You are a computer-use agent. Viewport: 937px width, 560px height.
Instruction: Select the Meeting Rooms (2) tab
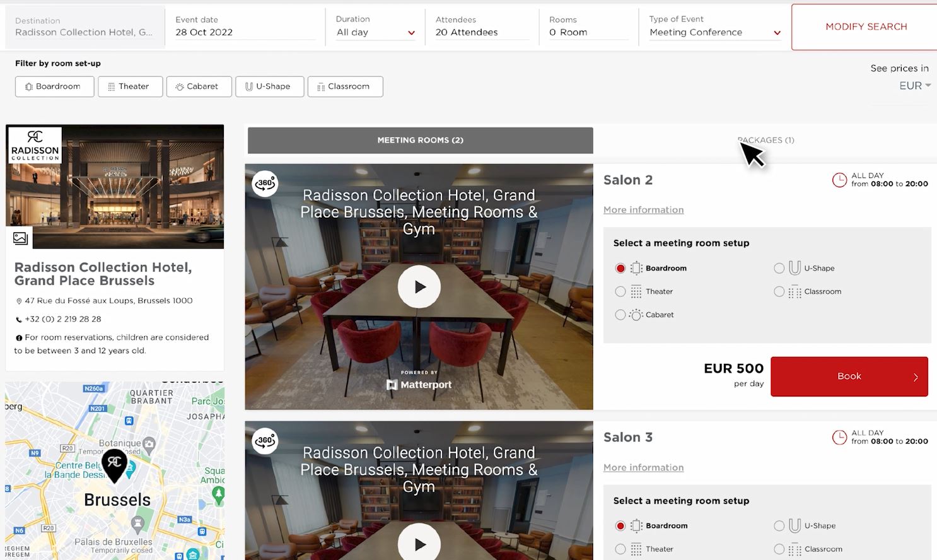tap(420, 140)
